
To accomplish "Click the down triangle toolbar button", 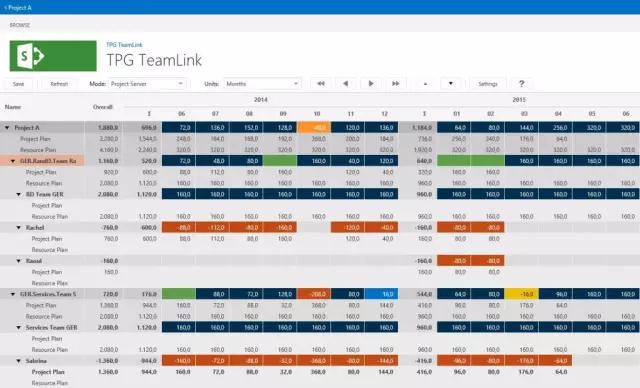I will (x=451, y=84).
